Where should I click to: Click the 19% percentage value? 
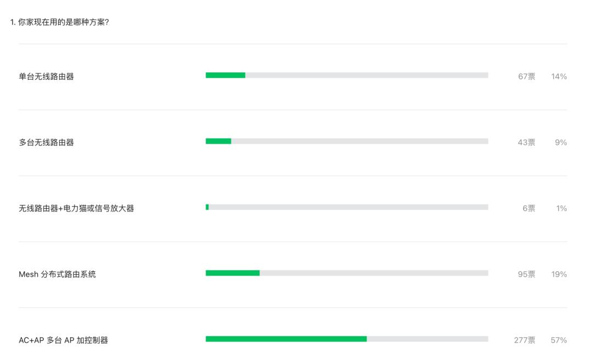click(x=559, y=274)
